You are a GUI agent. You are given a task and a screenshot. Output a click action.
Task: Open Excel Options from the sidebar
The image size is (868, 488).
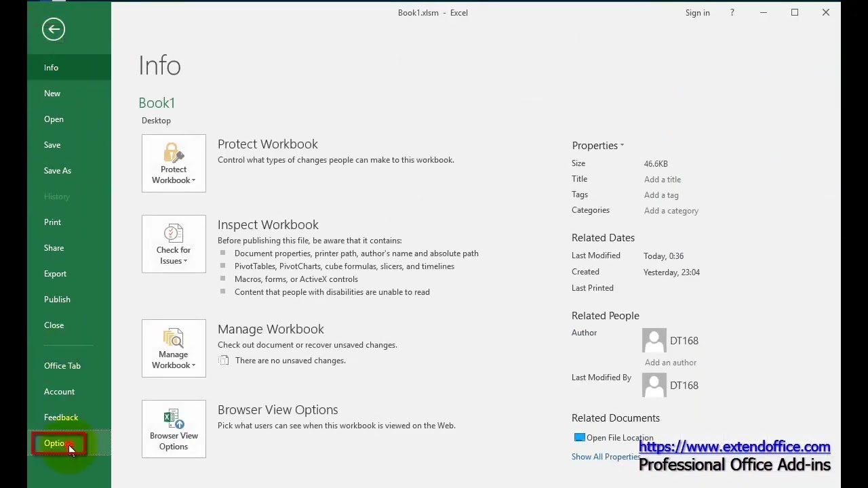click(x=69, y=443)
